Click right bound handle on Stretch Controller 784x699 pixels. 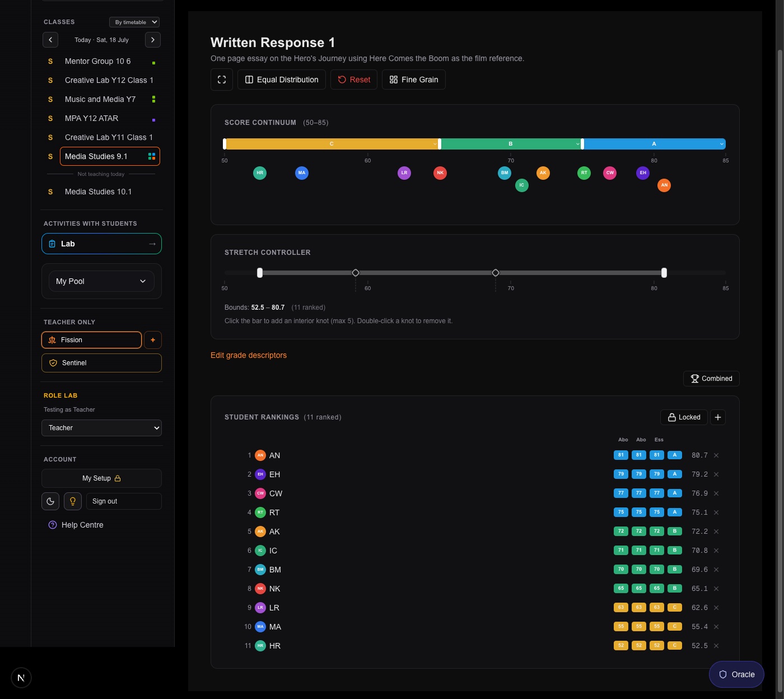click(664, 273)
